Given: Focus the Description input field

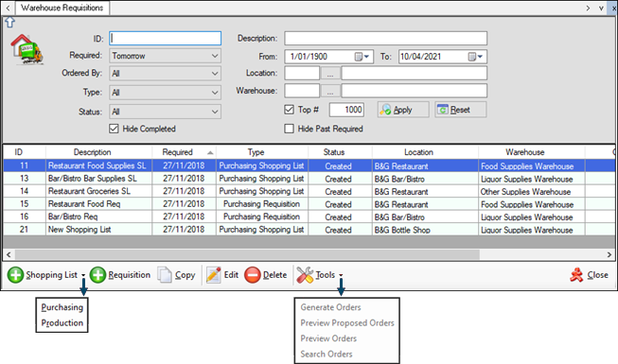Looking at the screenshot, I should pos(385,38).
